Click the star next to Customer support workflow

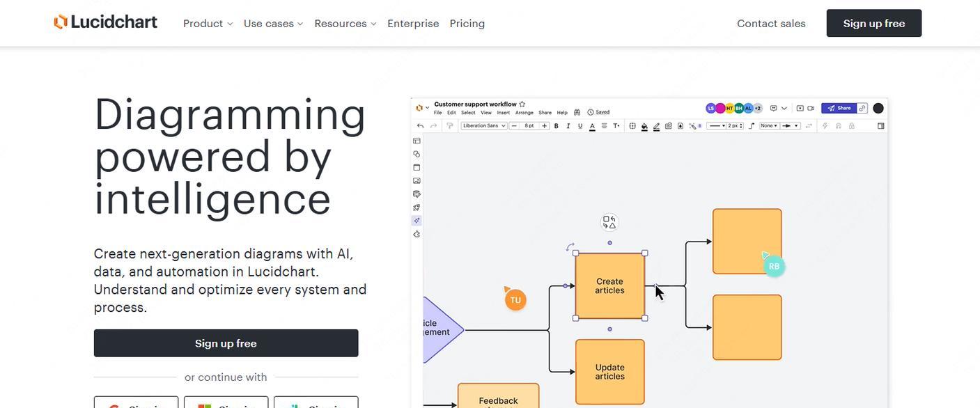click(x=522, y=104)
